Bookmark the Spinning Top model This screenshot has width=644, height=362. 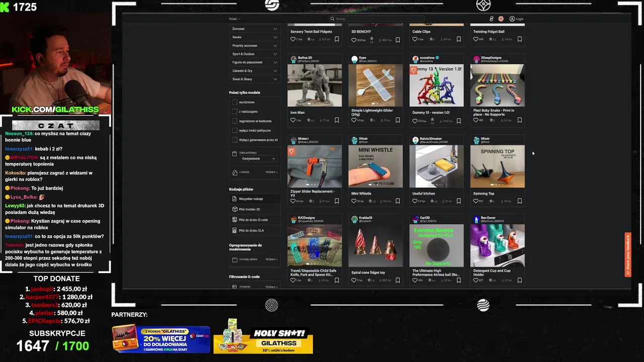[x=520, y=201]
